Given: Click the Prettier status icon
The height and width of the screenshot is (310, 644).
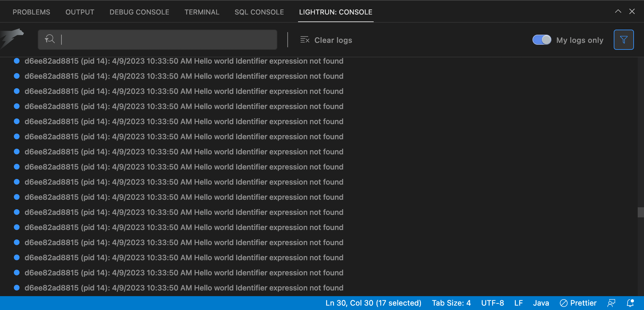Looking at the screenshot, I should [563, 303].
